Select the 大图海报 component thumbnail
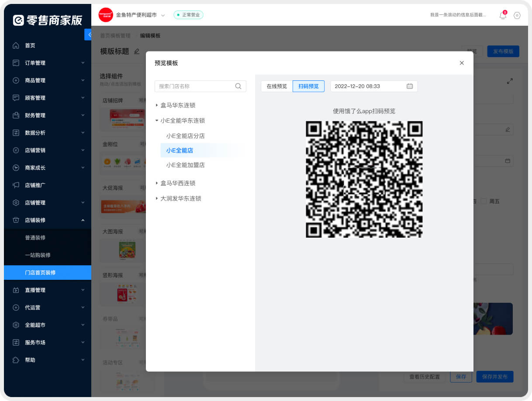Viewport: 532px width, 401px height. [x=127, y=250]
